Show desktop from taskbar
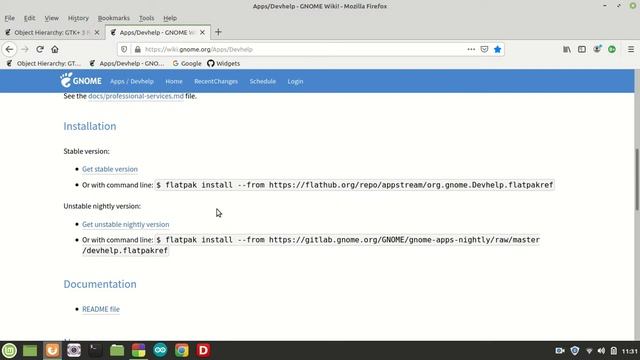 click(30, 350)
